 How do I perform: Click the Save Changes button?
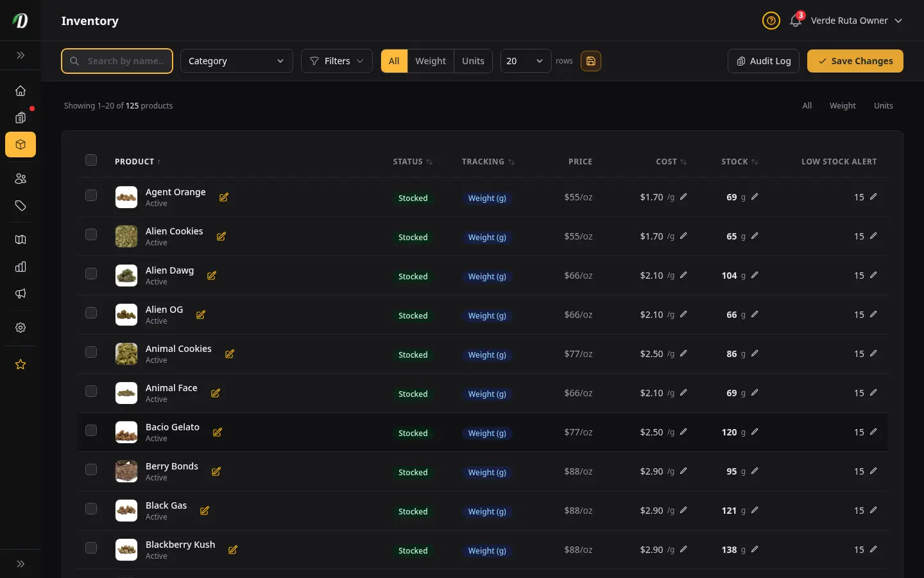[x=855, y=61]
